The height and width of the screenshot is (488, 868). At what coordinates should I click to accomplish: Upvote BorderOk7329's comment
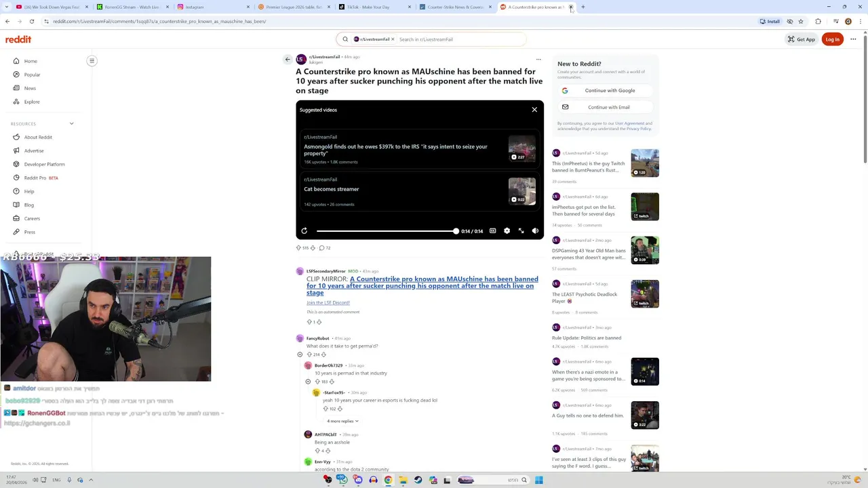click(317, 382)
